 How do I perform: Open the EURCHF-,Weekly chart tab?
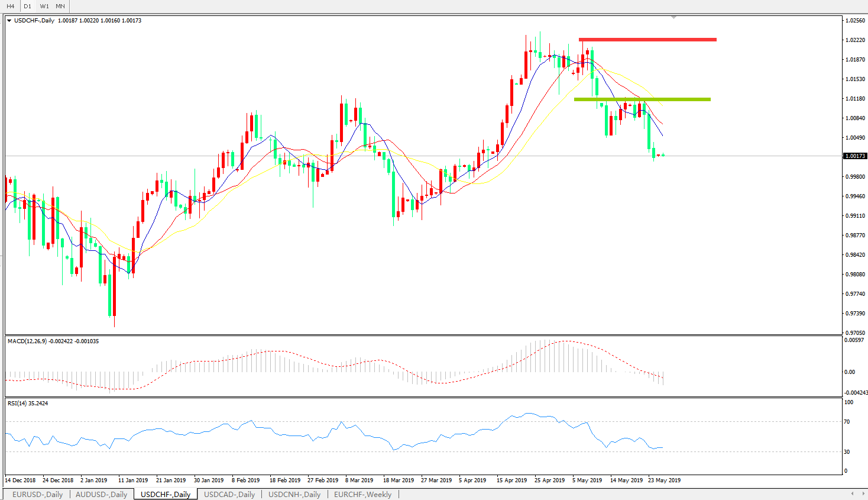point(362,494)
